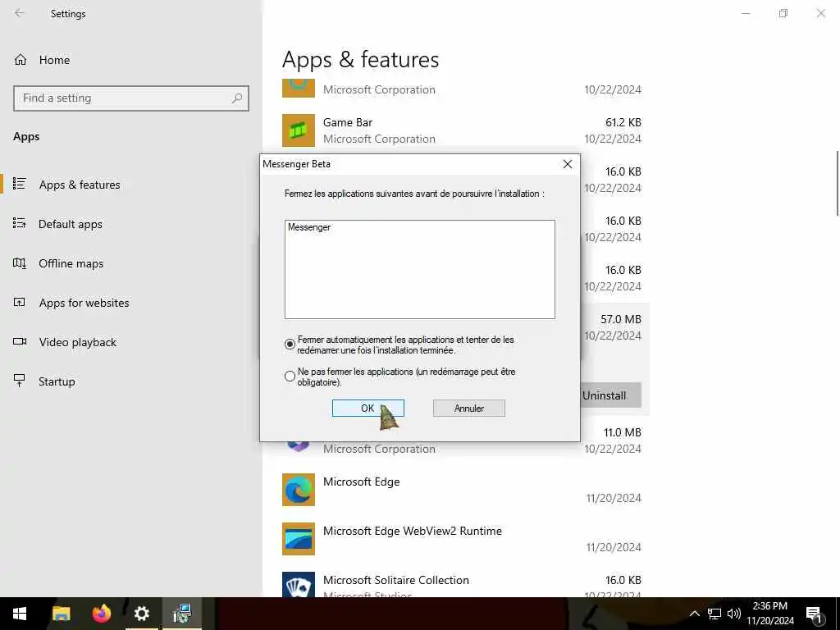Click the Settings gear taskbar icon

pyautogui.click(x=141, y=614)
